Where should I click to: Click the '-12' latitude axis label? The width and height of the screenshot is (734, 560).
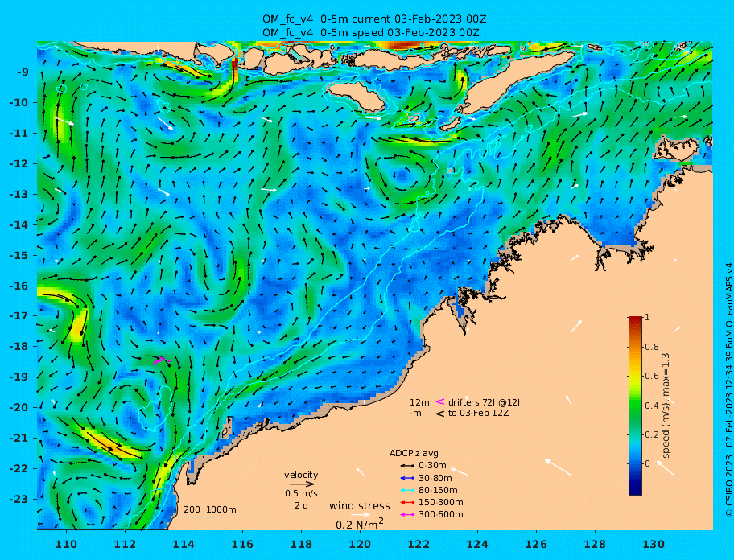coord(21,164)
